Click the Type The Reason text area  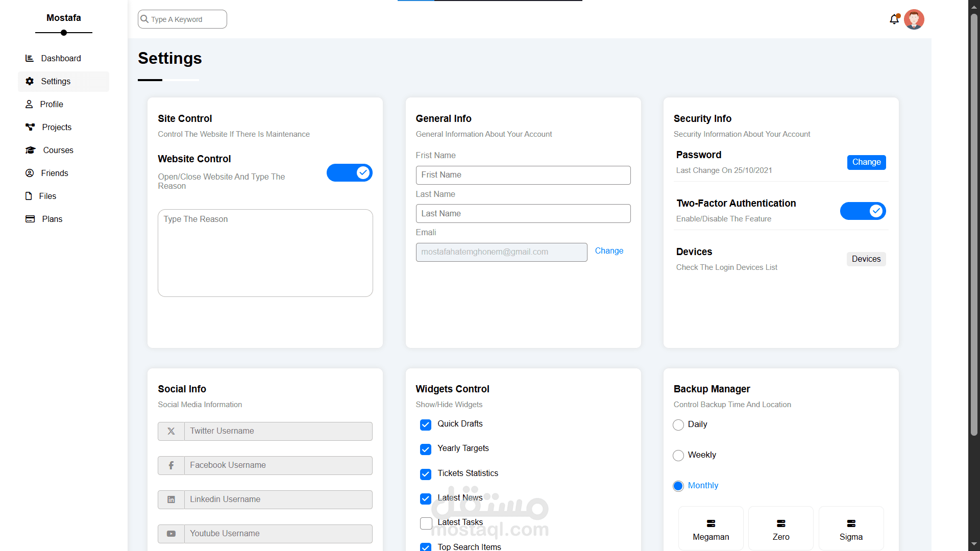coord(265,253)
